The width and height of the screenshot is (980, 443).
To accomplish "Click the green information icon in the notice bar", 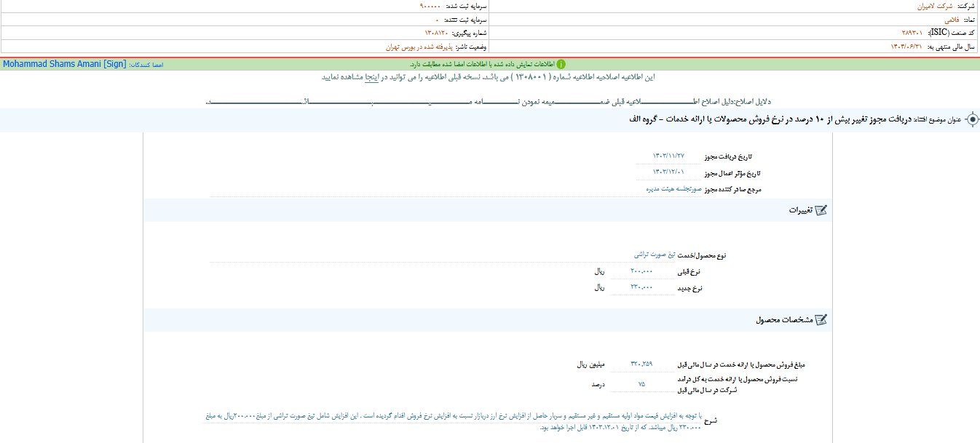I will (561, 63).
